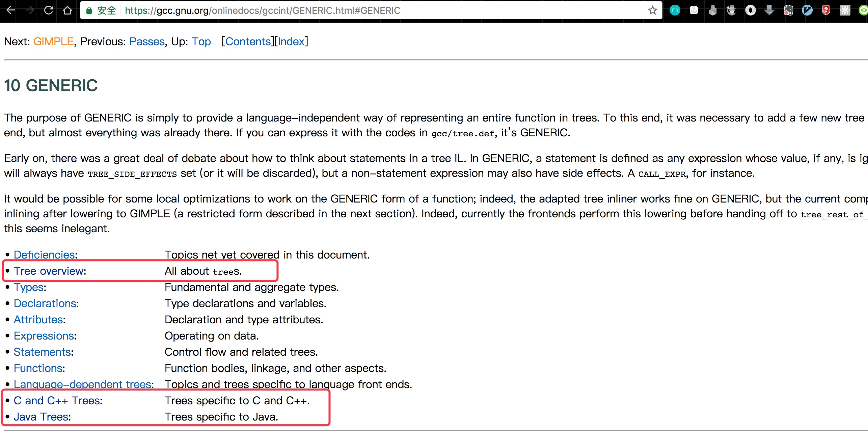Open the Tree overview menu entry
The height and width of the screenshot is (432, 868).
point(49,271)
